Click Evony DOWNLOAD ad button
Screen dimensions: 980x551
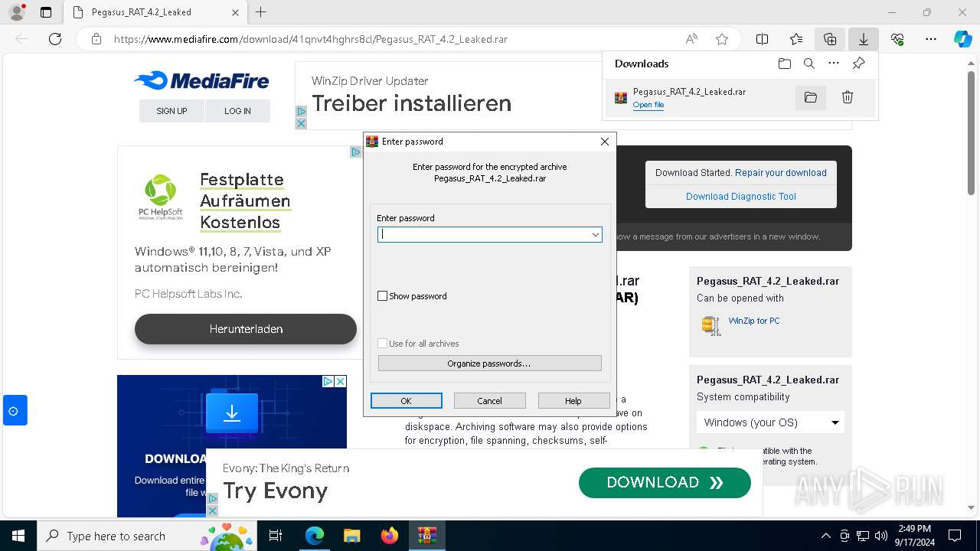point(665,483)
